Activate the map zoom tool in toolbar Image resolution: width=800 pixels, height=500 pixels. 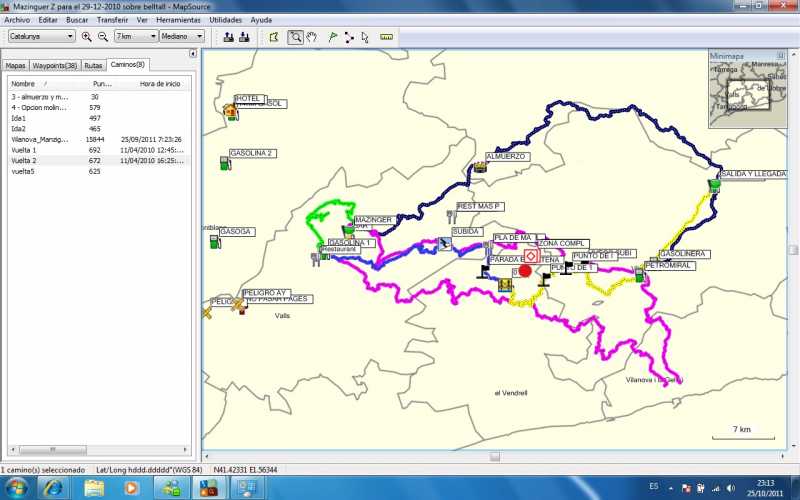pyautogui.click(x=296, y=37)
